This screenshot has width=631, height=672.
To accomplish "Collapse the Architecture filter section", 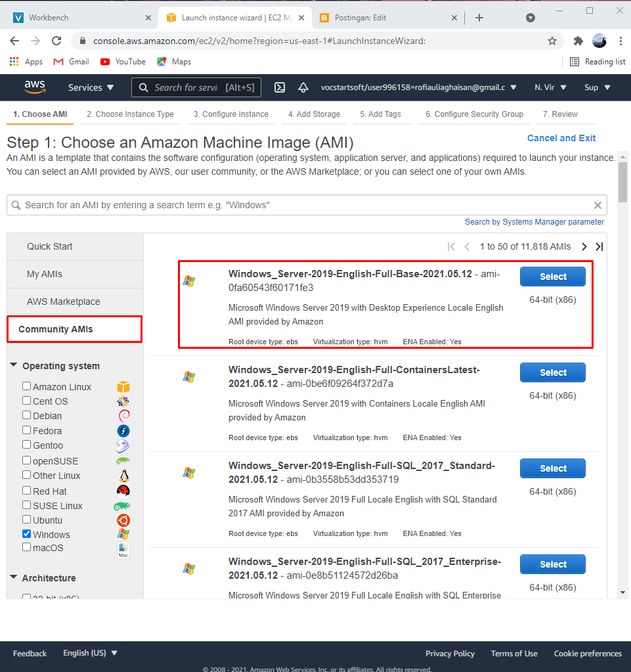I will [14, 577].
